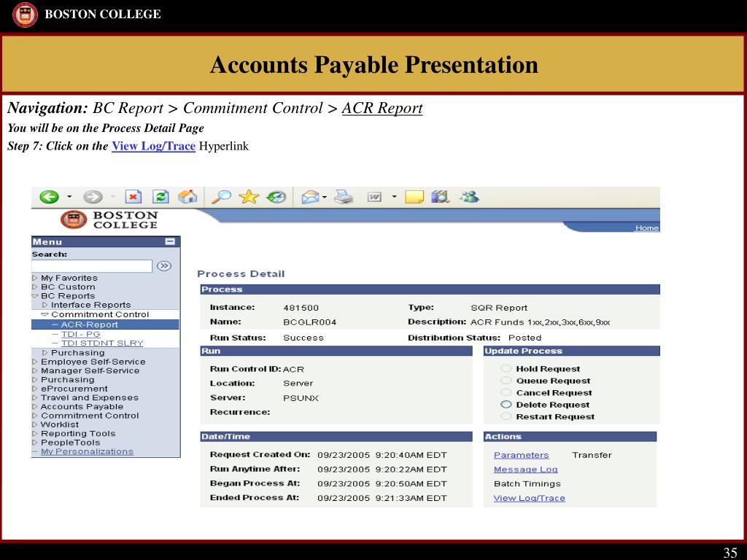
Task: Refresh the page with green arrows icon
Action: 160,197
